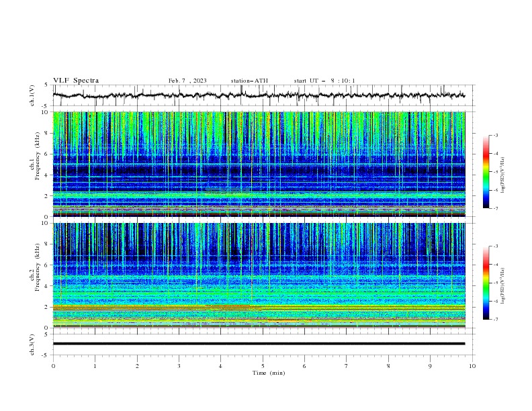
Task: Click the ch.1 frequency tick "4"
Action: (x=47, y=175)
